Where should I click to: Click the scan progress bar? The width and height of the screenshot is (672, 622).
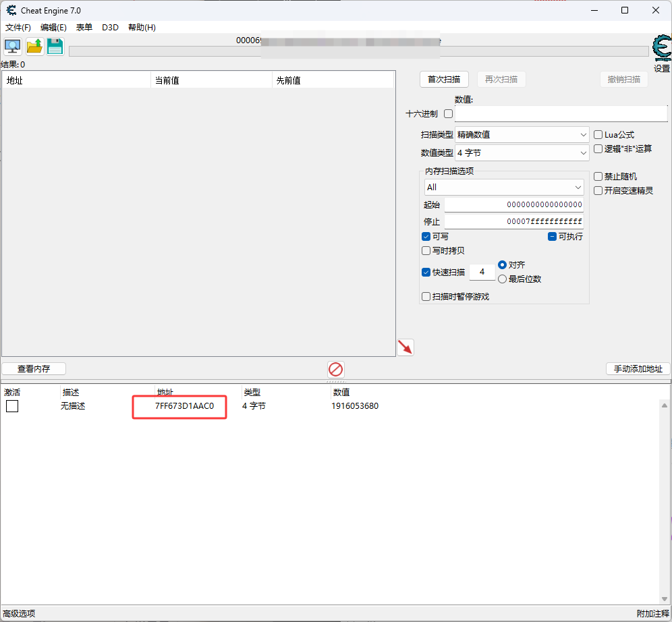tap(359, 51)
